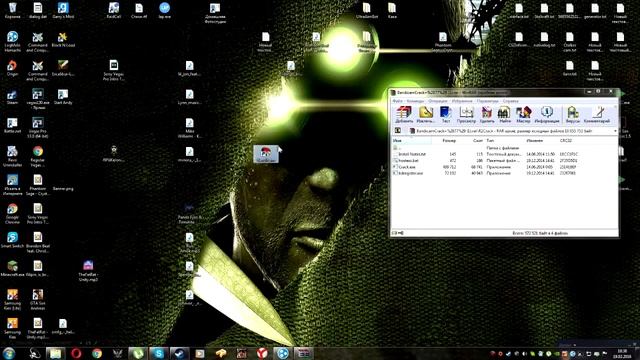Viewport: 640px width, 360px height.
Task: Select the GTA San Andreas desktop icon
Action: click(38, 300)
